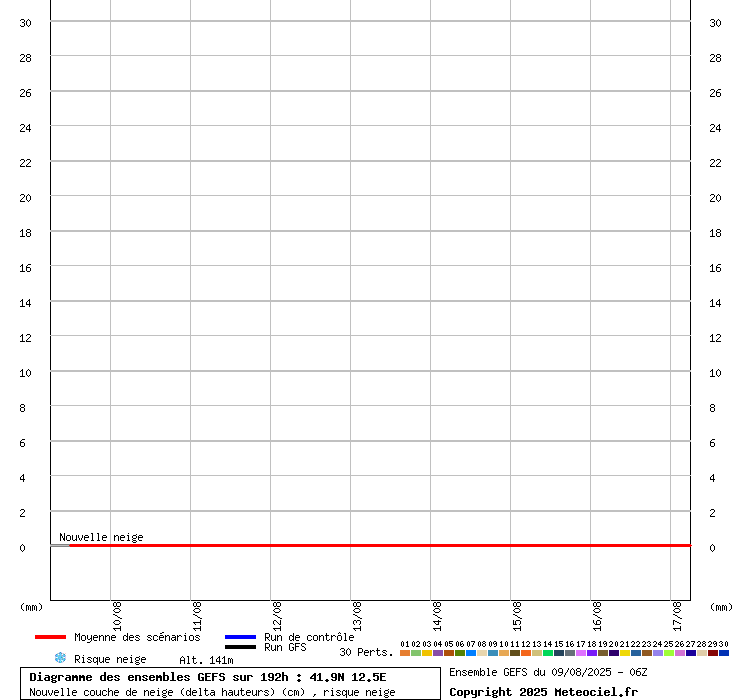
Task: Select perturbation 01 orange swatch
Action: [x=405, y=653]
